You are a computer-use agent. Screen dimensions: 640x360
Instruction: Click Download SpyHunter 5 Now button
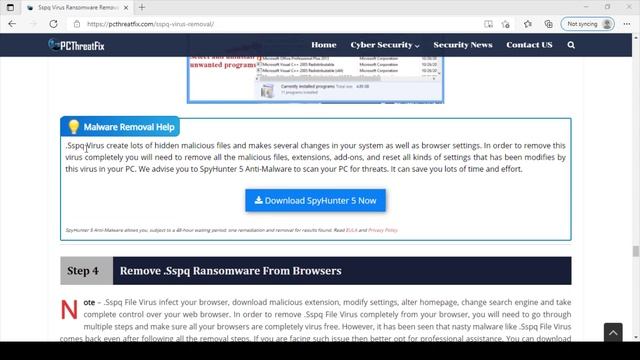[x=316, y=200]
